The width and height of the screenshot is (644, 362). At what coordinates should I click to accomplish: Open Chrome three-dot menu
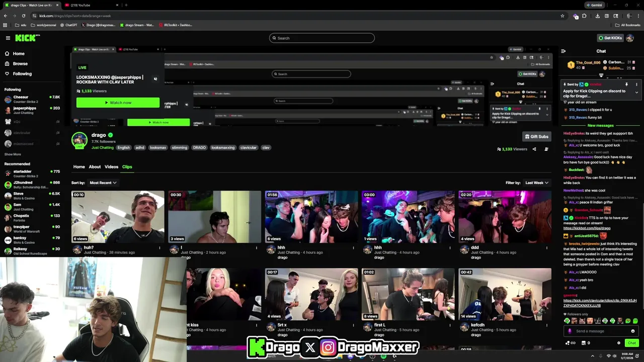click(637, 16)
